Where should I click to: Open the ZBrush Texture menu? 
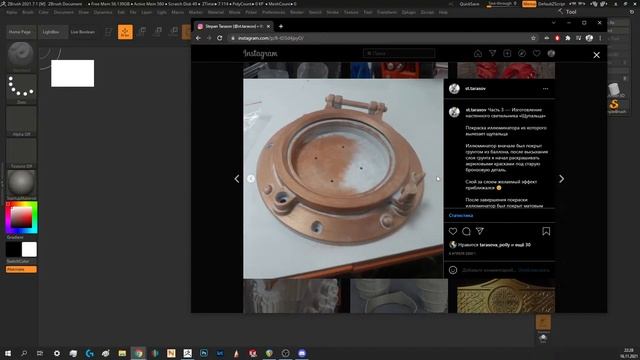[351, 12]
